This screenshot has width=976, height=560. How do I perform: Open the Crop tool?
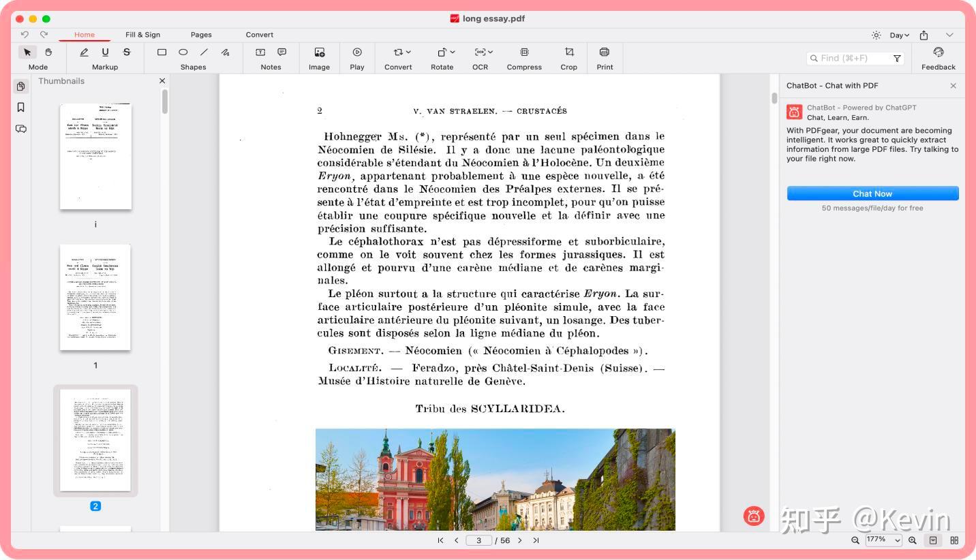click(568, 52)
